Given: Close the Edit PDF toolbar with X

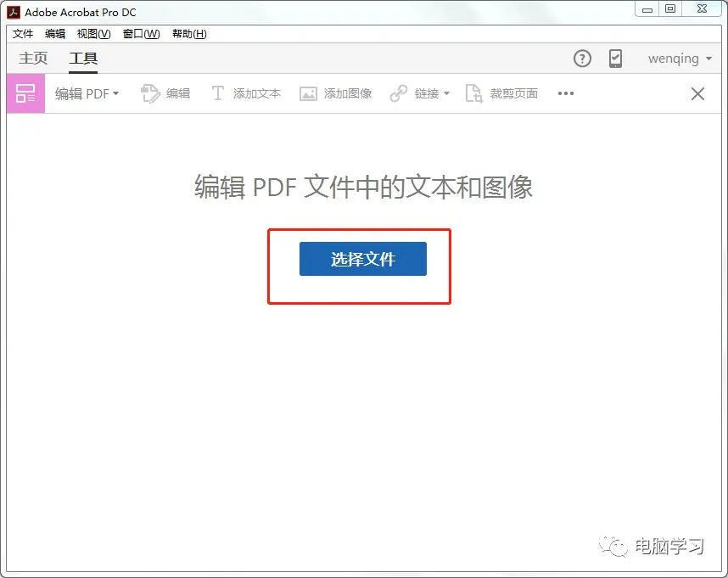Looking at the screenshot, I should 697,93.
